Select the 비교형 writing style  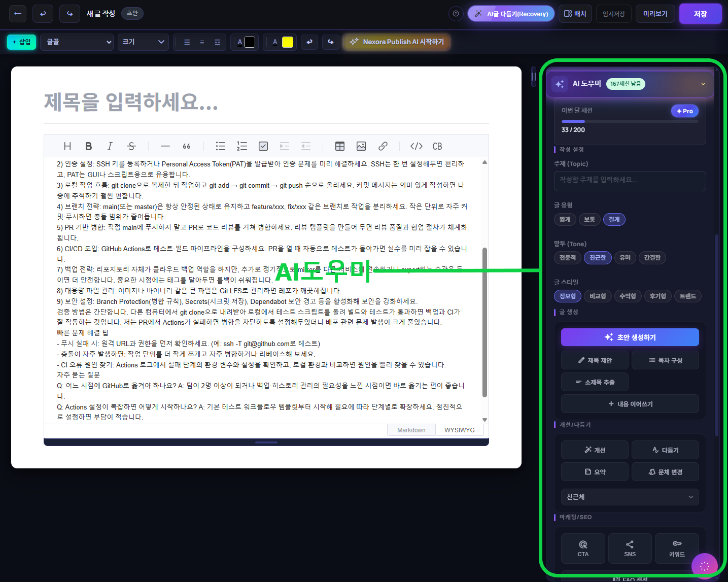[x=598, y=296]
